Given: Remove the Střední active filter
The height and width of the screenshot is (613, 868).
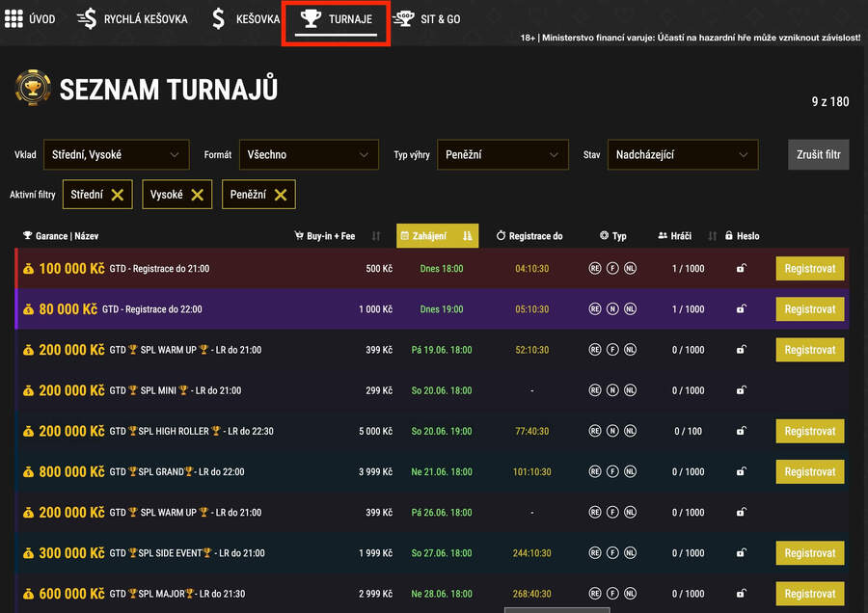Looking at the screenshot, I should coord(118,195).
